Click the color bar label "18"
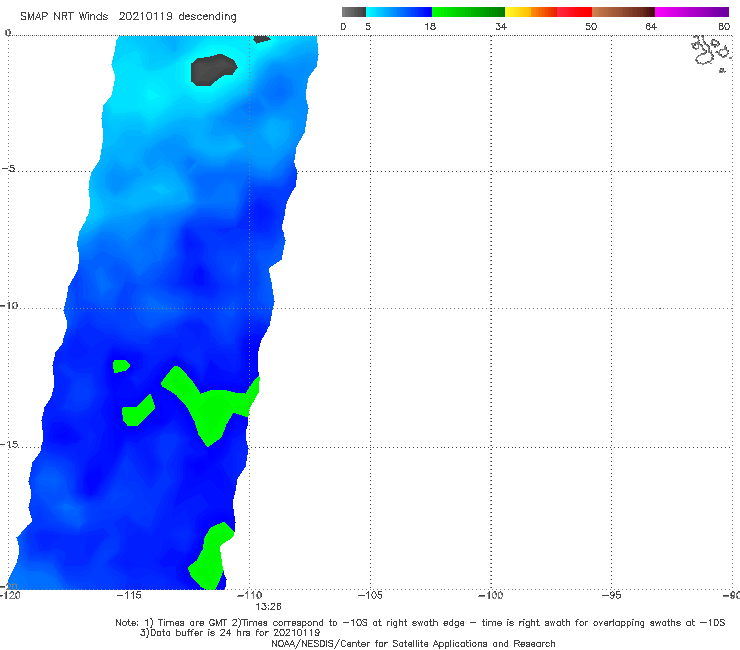This screenshot has width=740, height=650. click(x=430, y=27)
